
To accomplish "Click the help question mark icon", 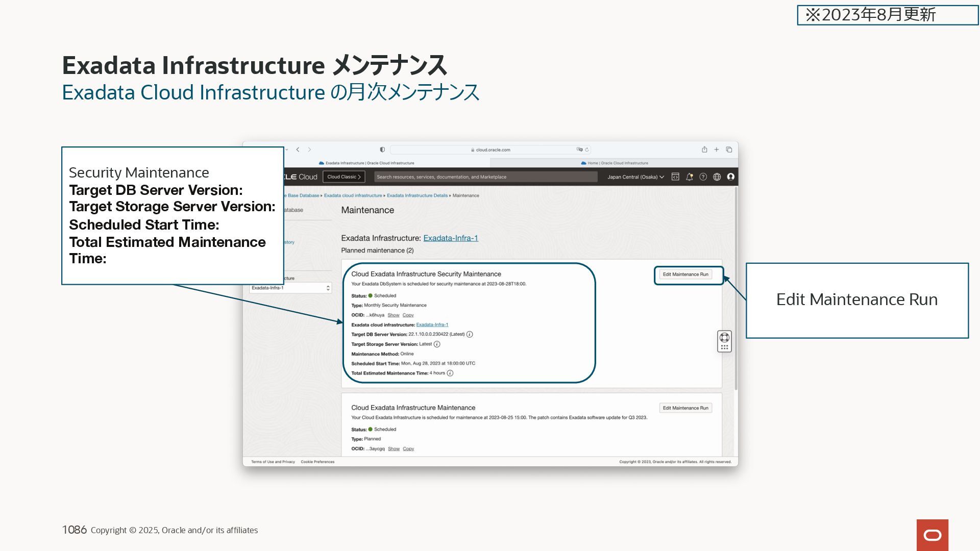I will click(703, 177).
